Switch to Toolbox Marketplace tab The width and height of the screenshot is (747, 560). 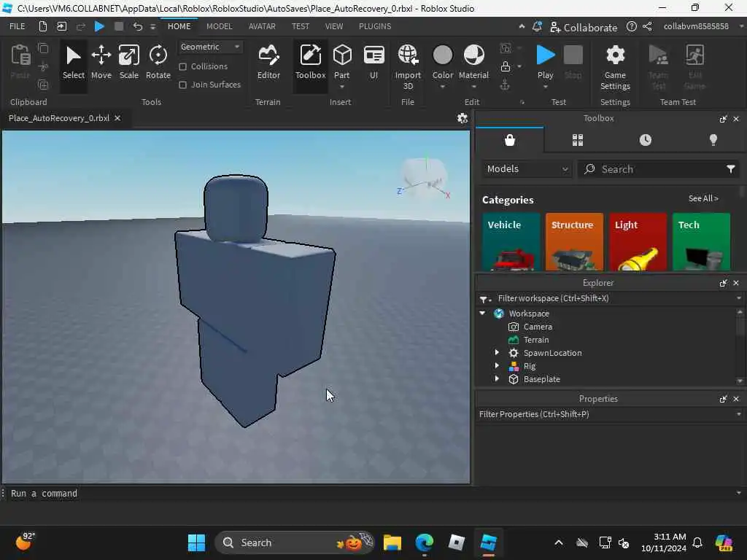(510, 140)
